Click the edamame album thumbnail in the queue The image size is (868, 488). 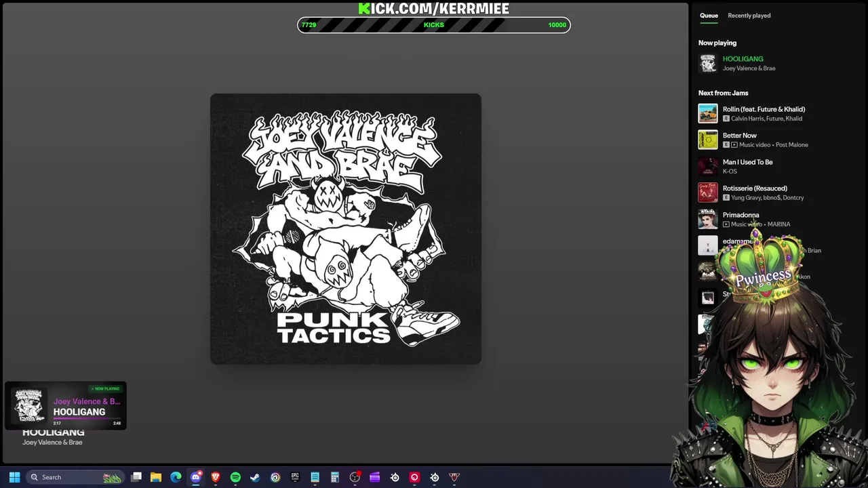click(708, 245)
